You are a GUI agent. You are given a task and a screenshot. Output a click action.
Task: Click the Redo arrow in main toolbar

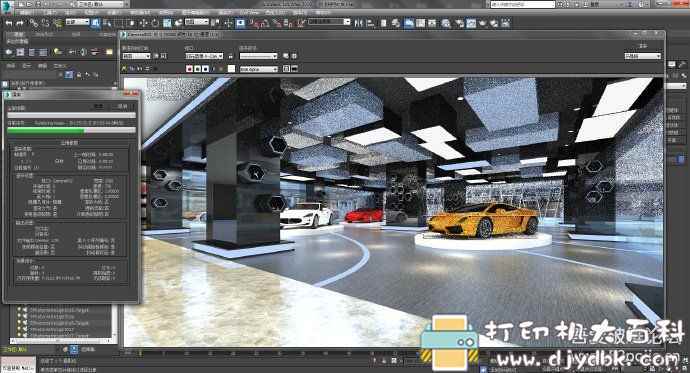click(x=20, y=23)
